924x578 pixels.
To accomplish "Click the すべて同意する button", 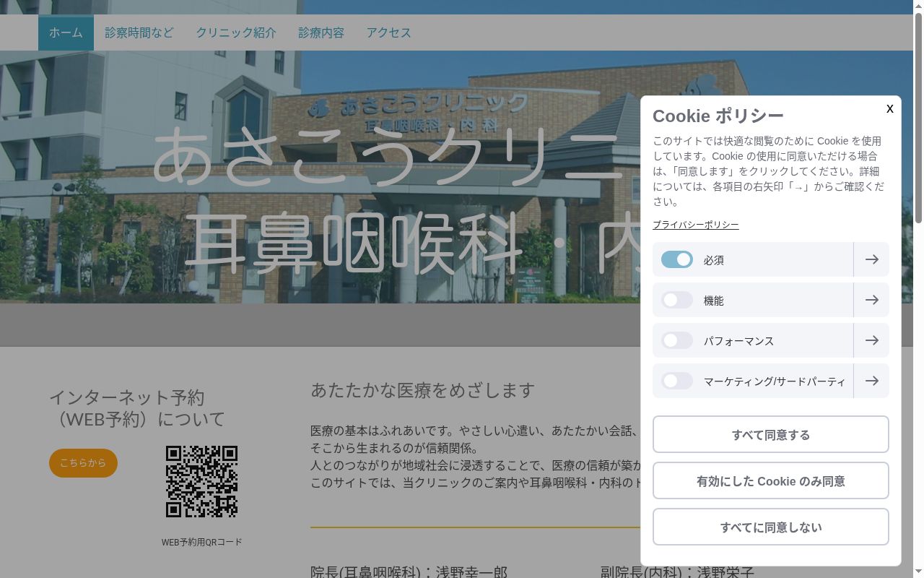I will pyautogui.click(x=771, y=434).
